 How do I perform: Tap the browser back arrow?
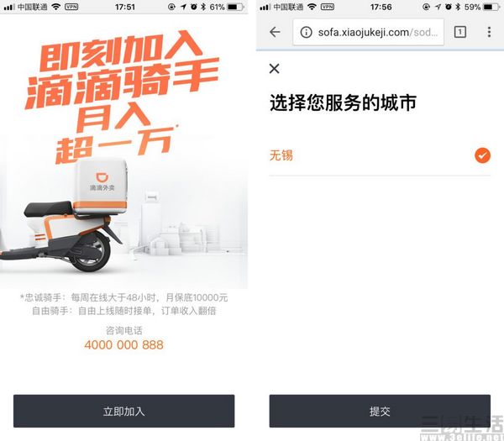click(x=276, y=32)
